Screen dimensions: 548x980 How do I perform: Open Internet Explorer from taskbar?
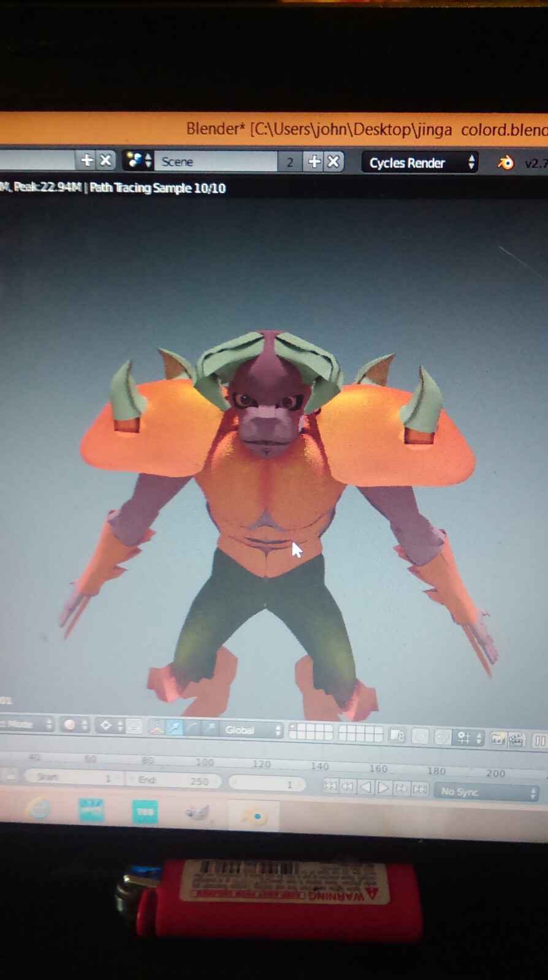click(39, 809)
